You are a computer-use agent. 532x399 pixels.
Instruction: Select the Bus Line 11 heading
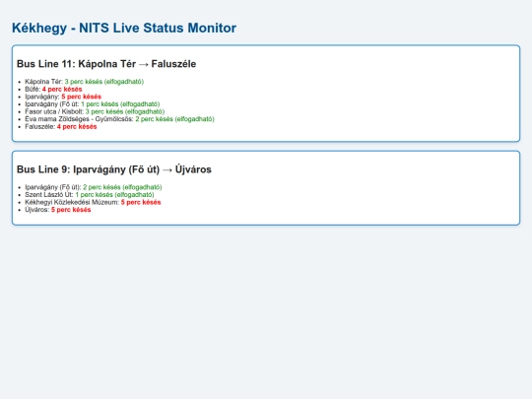106,64
